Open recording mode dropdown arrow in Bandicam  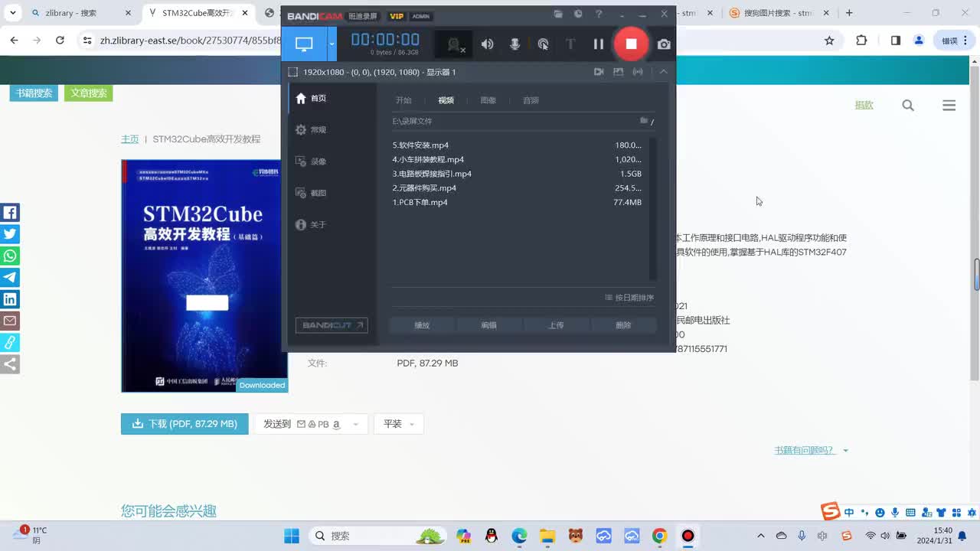332,44
